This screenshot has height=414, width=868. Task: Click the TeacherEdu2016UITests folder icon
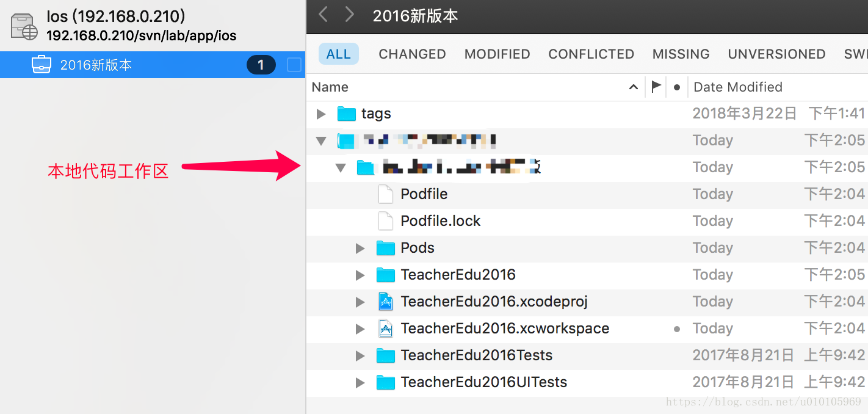[x=386, y=382]
